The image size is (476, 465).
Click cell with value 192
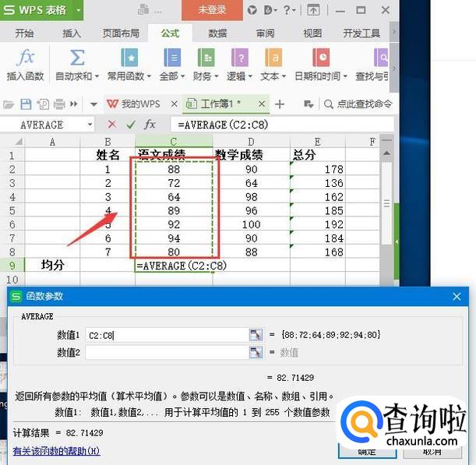[x=318, y=224]
